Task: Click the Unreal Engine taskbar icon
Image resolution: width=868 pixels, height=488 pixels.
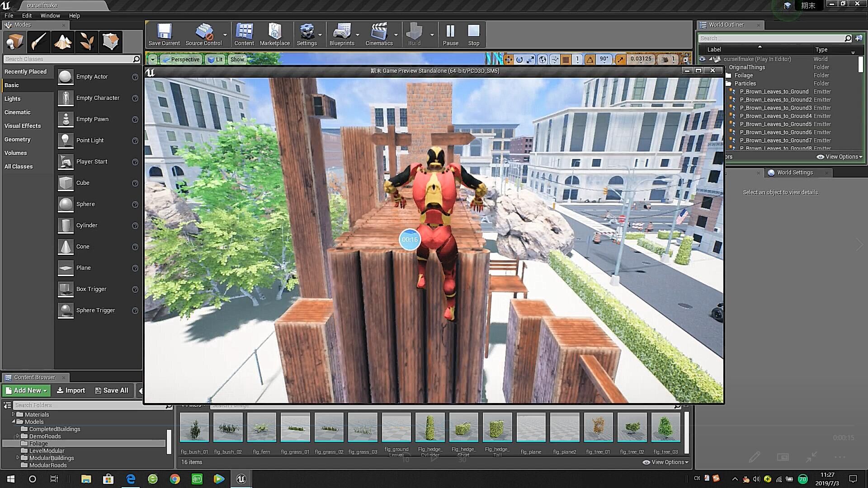Action: click(x=241, y=479)
